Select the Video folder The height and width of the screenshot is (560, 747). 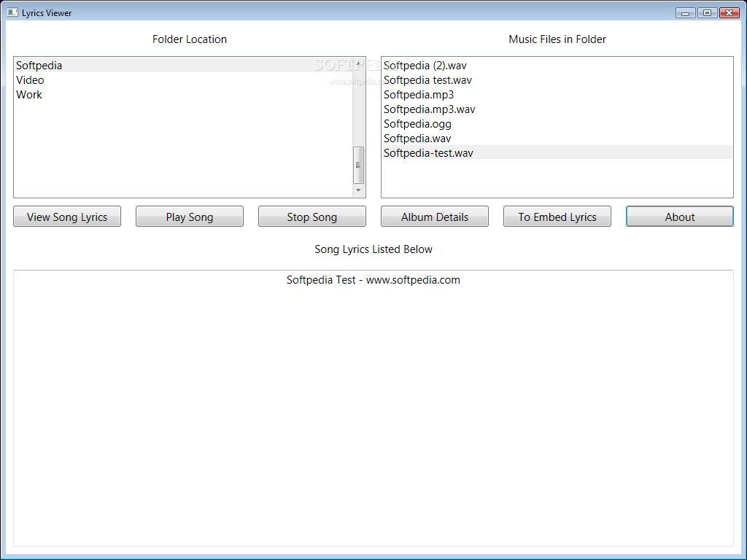(x=183, y=80)
